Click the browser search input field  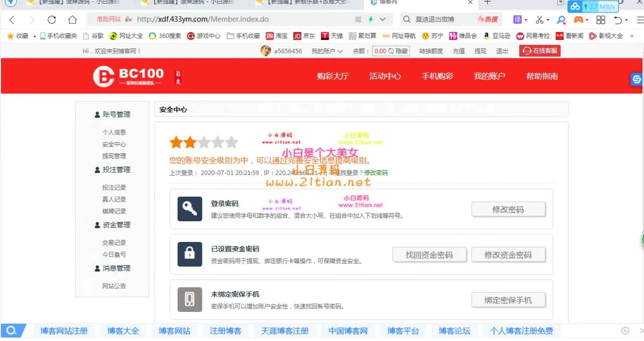[443, 20]
